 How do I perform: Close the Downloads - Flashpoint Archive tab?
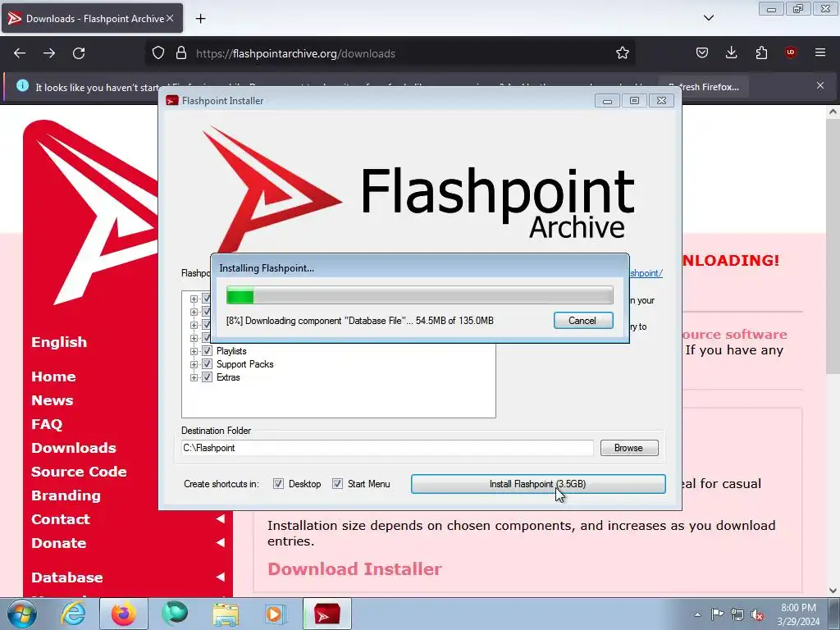(170, 18)
